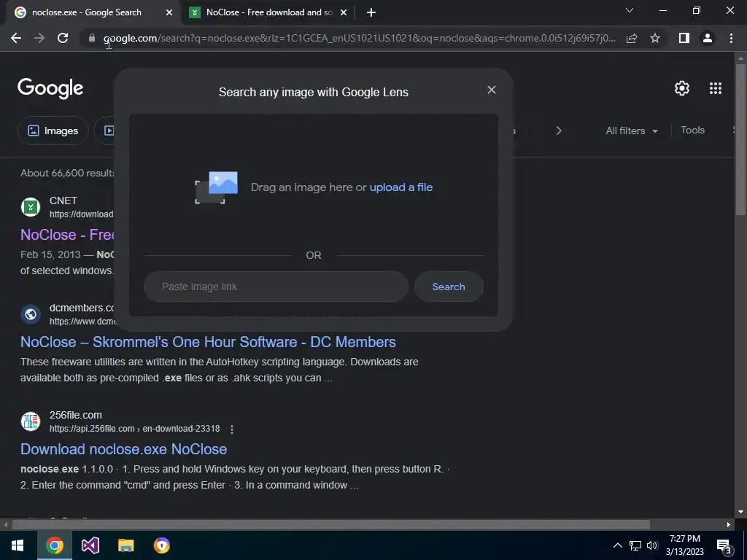Click the image drag-and-drop icon

tap(216, 187)
